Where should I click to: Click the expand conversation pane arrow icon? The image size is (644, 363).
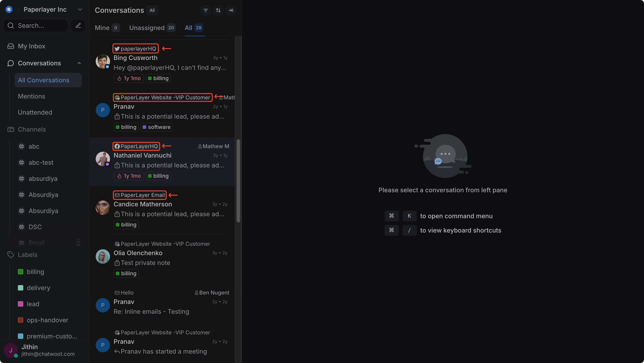(231, 10)
